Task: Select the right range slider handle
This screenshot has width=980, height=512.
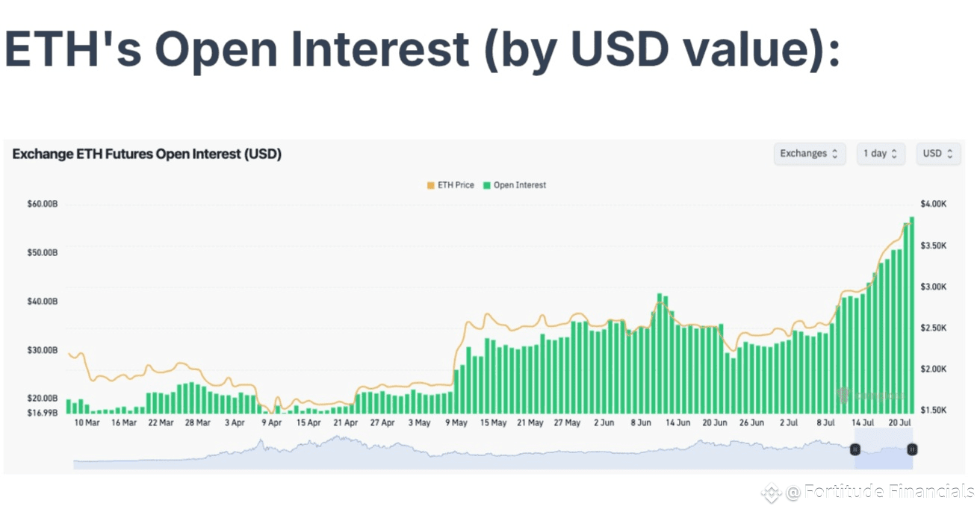Action: [x=912, y=449]
